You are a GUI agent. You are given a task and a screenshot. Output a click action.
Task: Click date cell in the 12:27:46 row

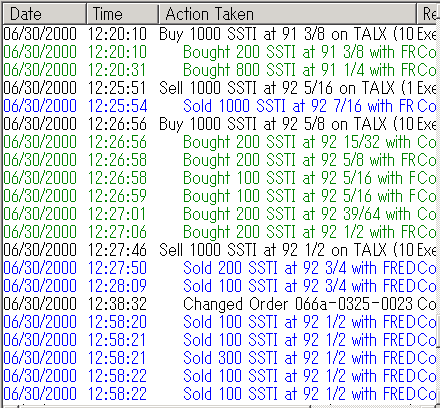click(40, 250)
